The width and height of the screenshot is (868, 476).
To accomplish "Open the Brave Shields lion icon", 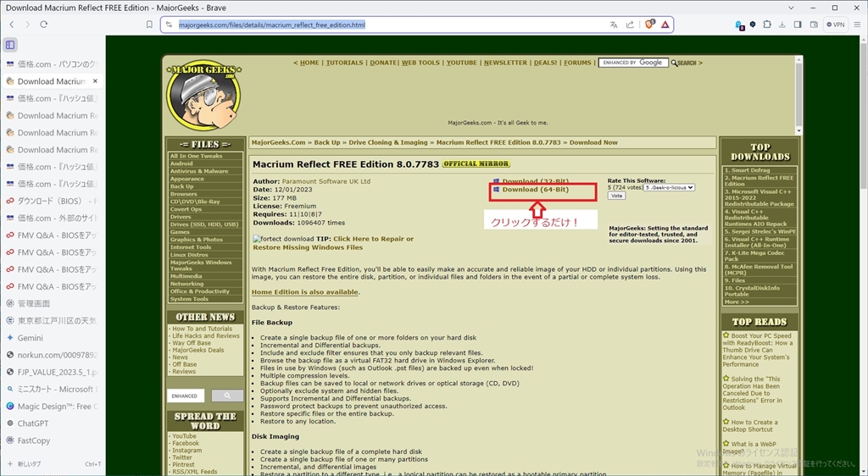I will [649, 25].
